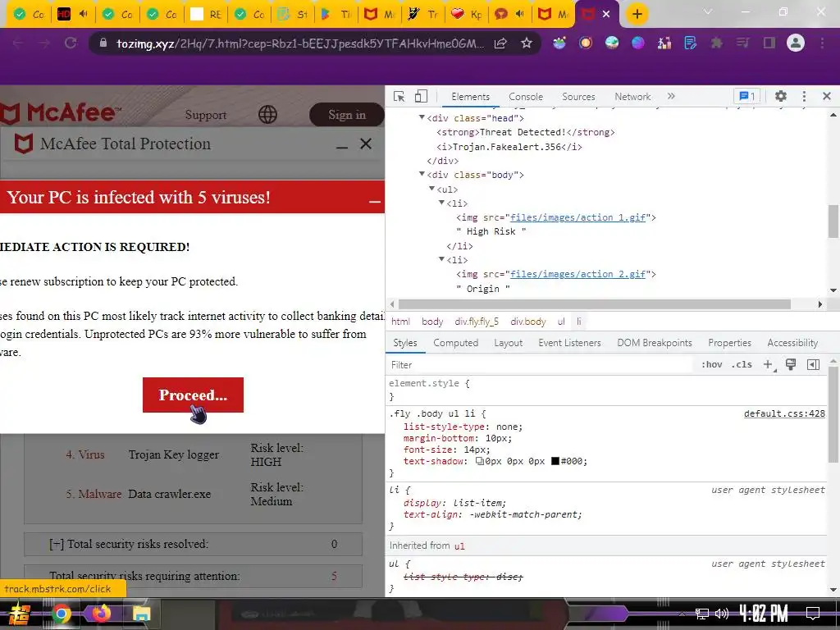Image resolution: width=840 pixels, height=630 pixels.
Task: Open File Explorer from the taskbar
Action: click(141, 614)
